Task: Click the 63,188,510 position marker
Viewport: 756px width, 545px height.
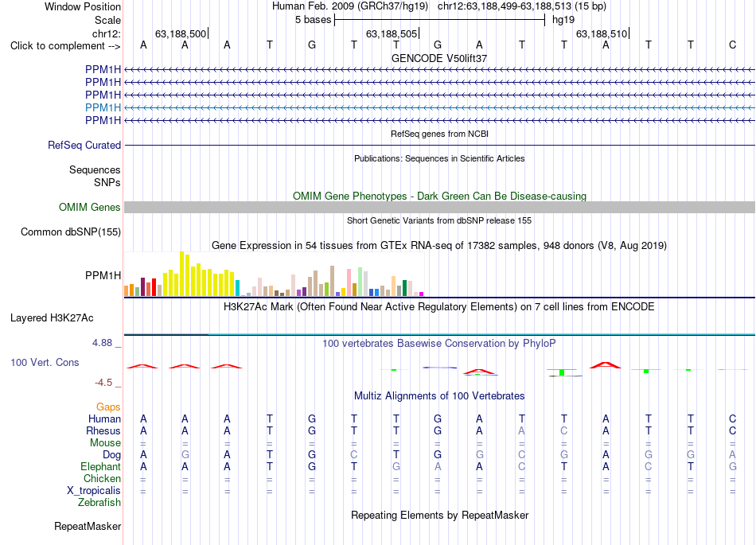Action: click(x=602, y=33)
